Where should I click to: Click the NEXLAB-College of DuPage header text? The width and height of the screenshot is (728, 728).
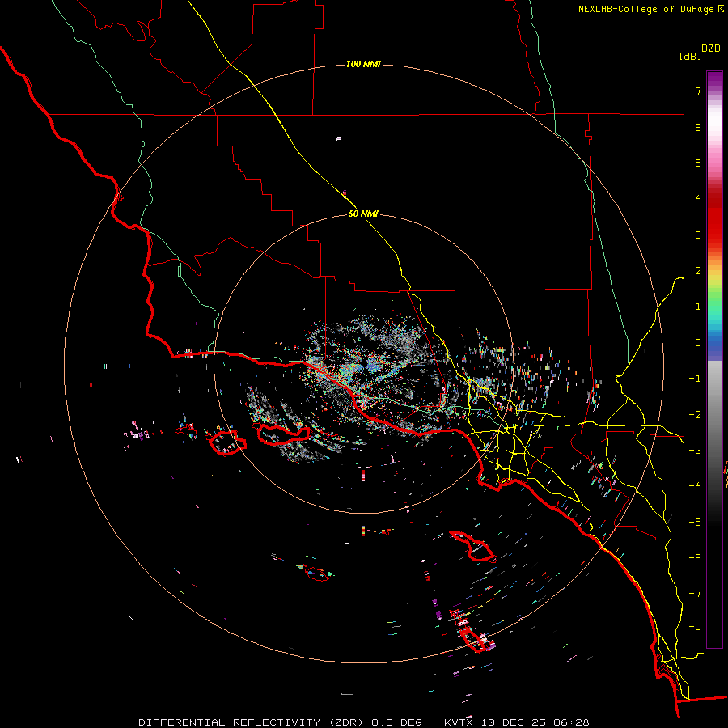point(647,9)
